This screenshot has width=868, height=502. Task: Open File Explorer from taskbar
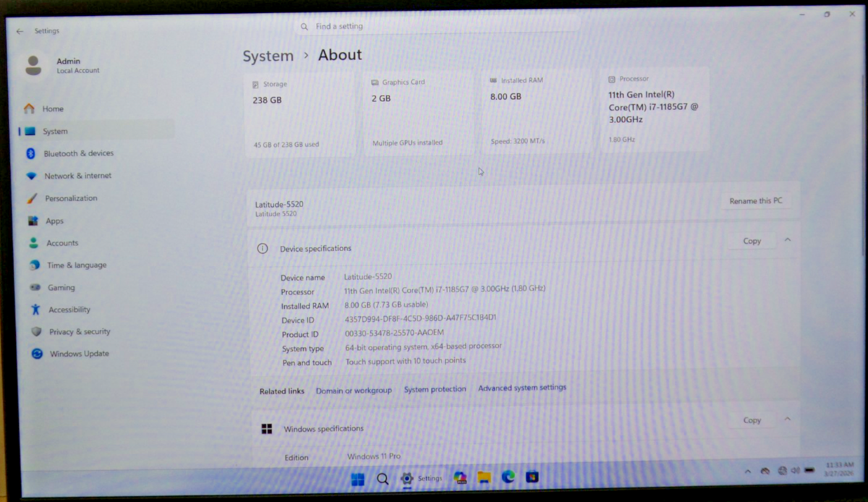(484, 477)
